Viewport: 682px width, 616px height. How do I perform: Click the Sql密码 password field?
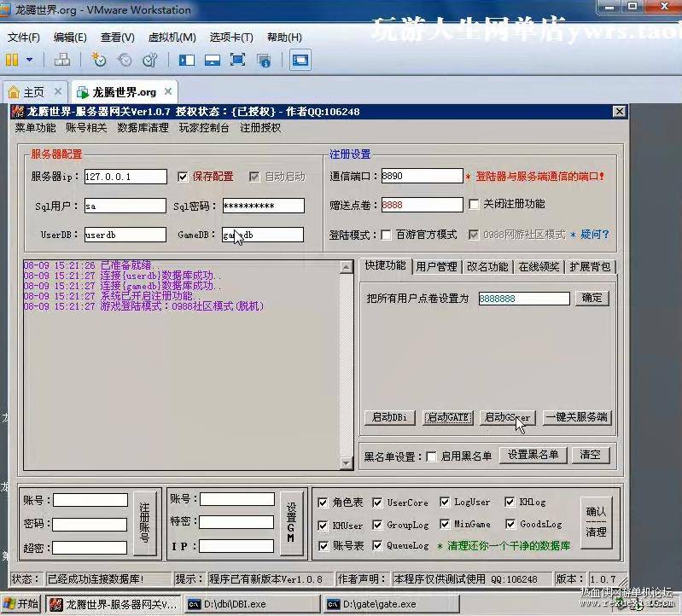263,206
